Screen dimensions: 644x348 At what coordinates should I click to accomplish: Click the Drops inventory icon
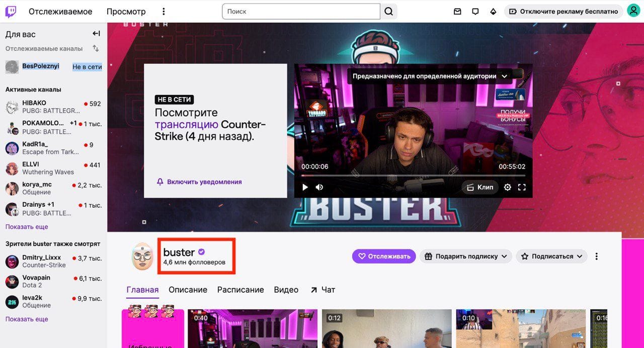tap(493, 11)
